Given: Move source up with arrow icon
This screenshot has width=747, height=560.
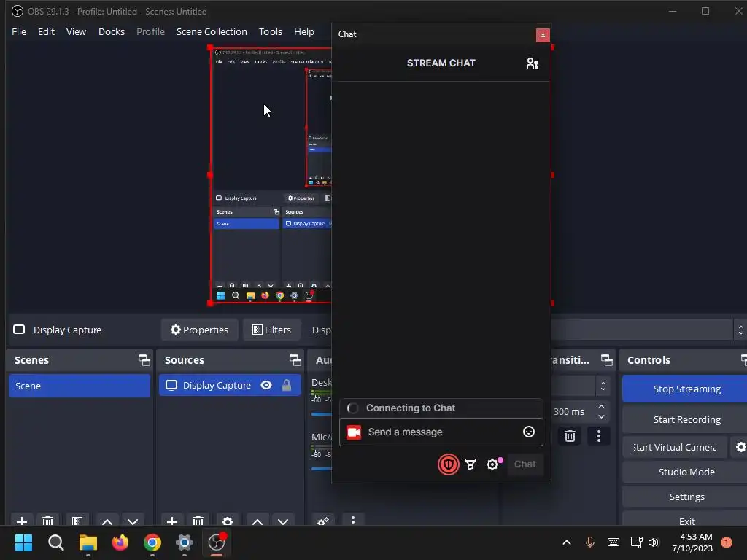Looking at the screenshot, I should (258, 522).
